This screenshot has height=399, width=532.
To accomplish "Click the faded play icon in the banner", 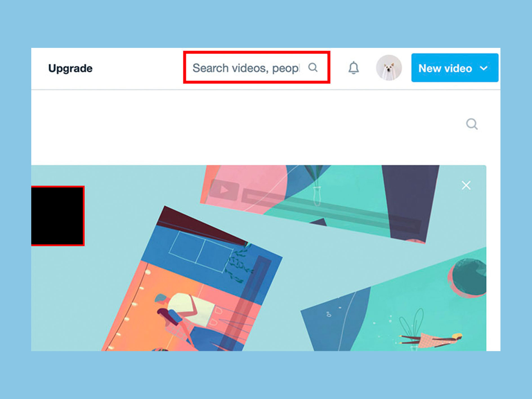I will coord(224,190).
